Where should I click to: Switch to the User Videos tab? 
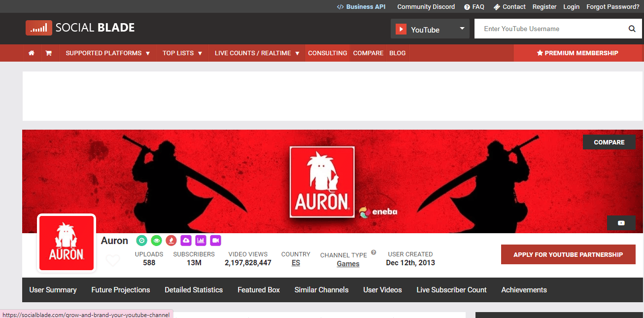point(383,290)
